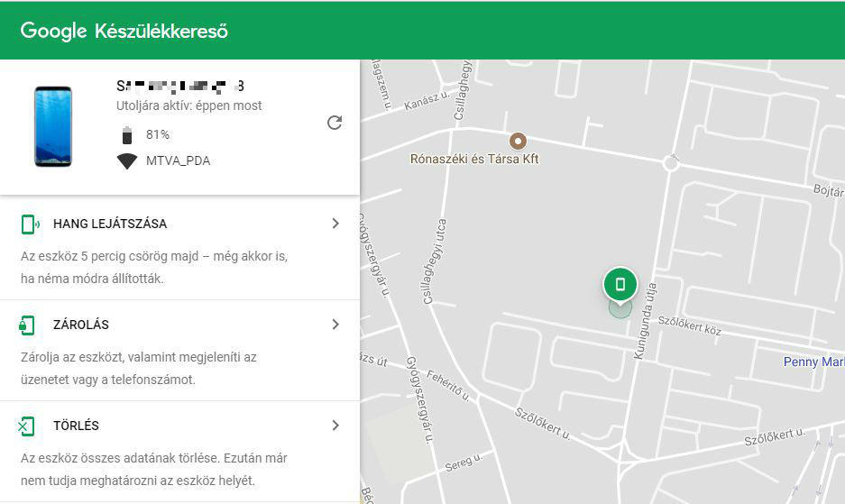The width and height of the screenshot is (845, 504).
Task: Click the play sound phone icon
Action: [x=30, y=225]
